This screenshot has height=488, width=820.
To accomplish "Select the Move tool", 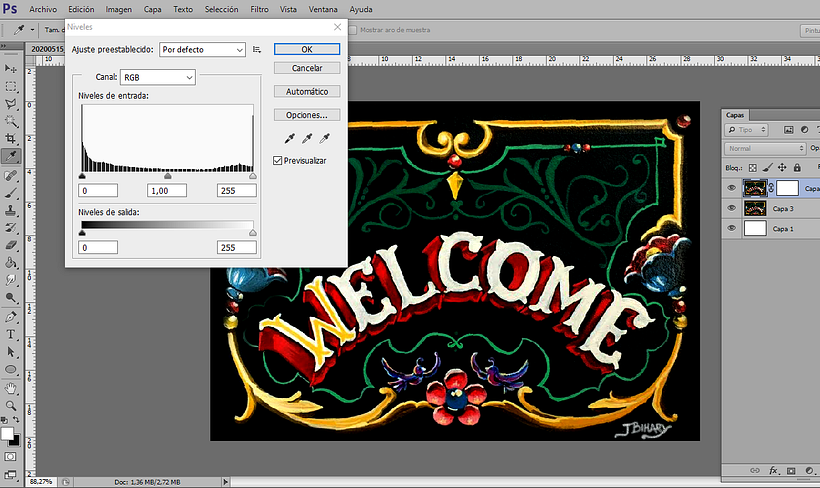I will coord(12,68).
